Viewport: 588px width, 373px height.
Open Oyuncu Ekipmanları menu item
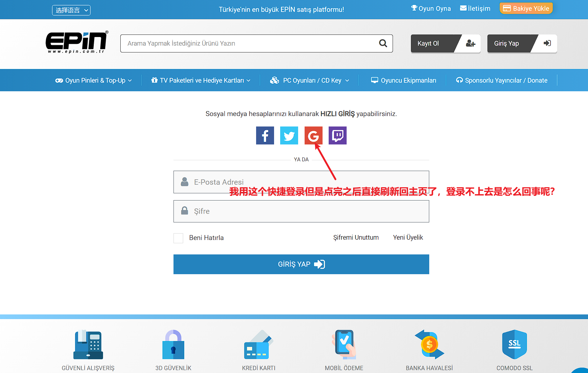[x=403, y=80]
